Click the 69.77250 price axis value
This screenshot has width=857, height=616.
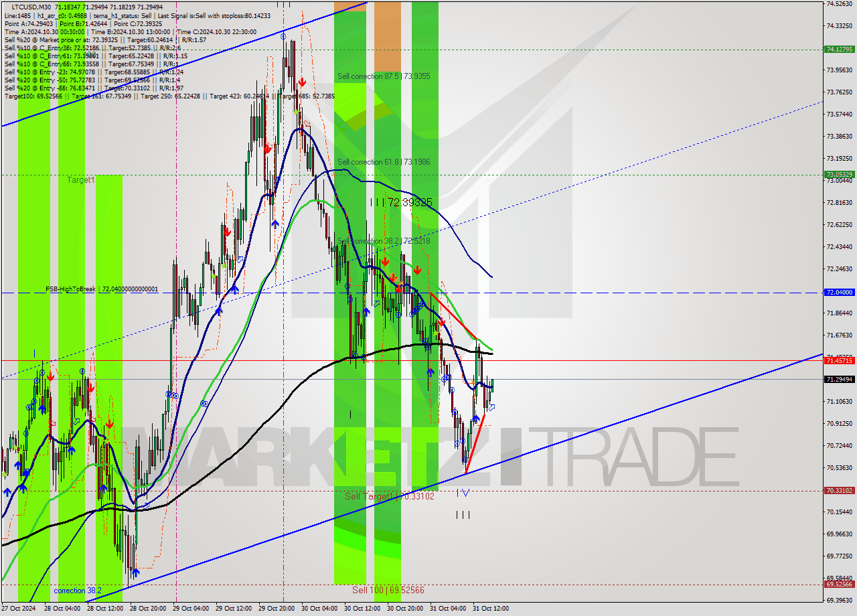[839, 556]
